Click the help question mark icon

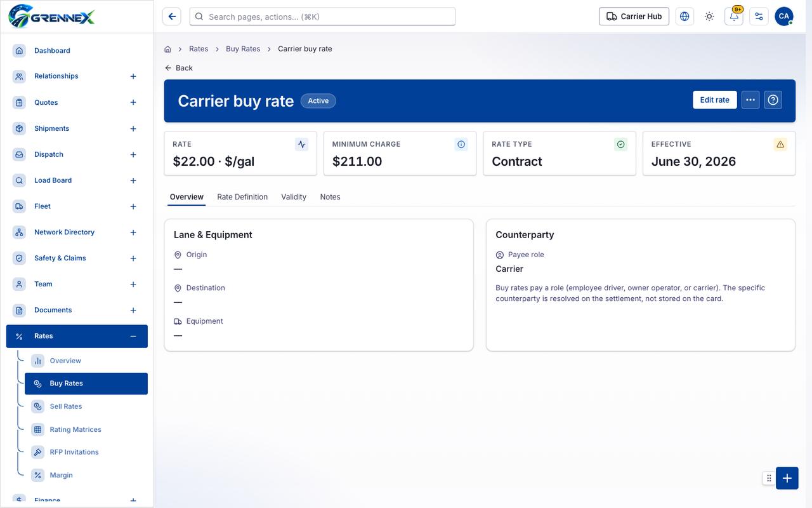click(x=773, y=100)
